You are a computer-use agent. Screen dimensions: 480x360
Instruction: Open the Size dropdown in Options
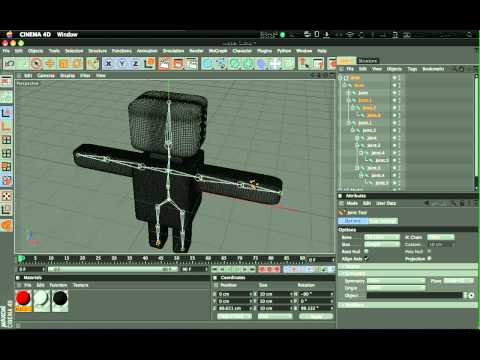[x=382, y=244]
